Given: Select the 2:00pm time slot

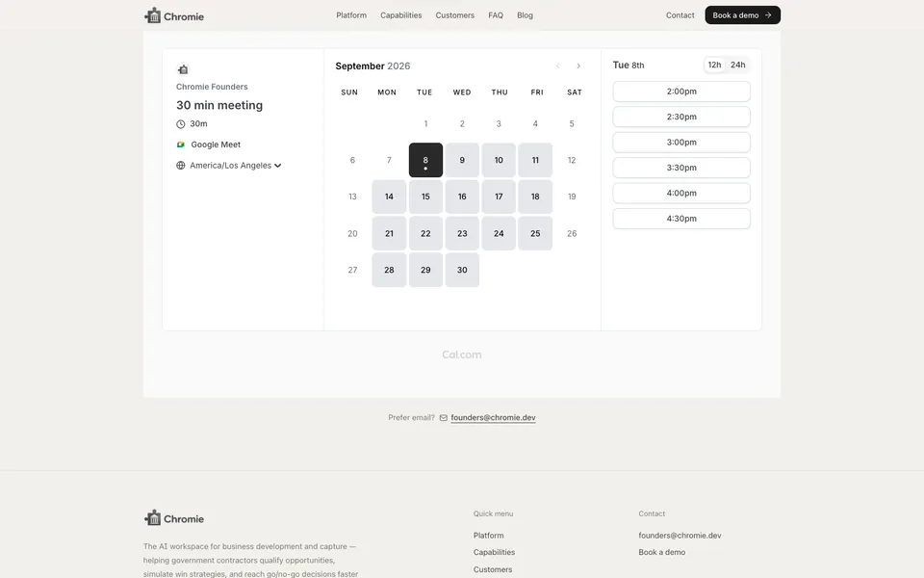Looking at the screenshot, I should coord(681,92).
